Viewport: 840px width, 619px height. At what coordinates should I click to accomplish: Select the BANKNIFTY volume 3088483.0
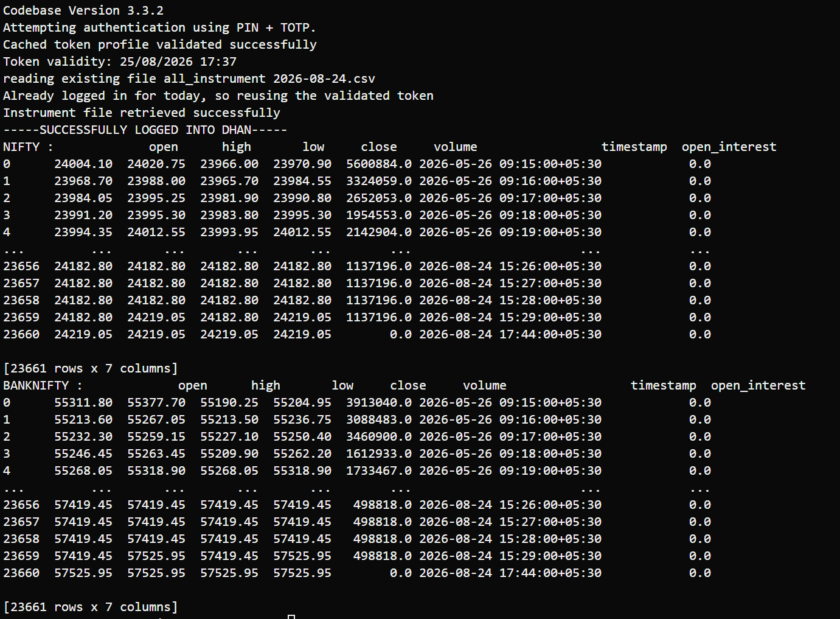coord(379,419)
